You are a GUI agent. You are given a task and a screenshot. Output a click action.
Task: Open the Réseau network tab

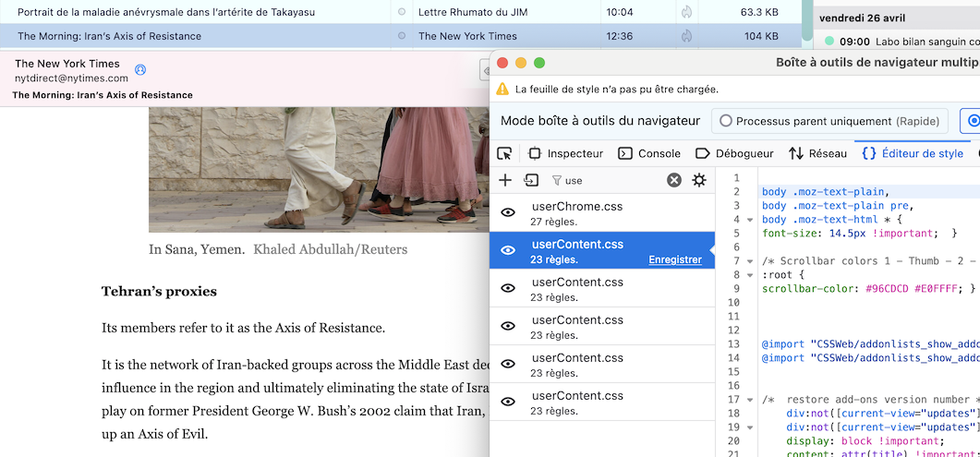[x=817, y=153]
